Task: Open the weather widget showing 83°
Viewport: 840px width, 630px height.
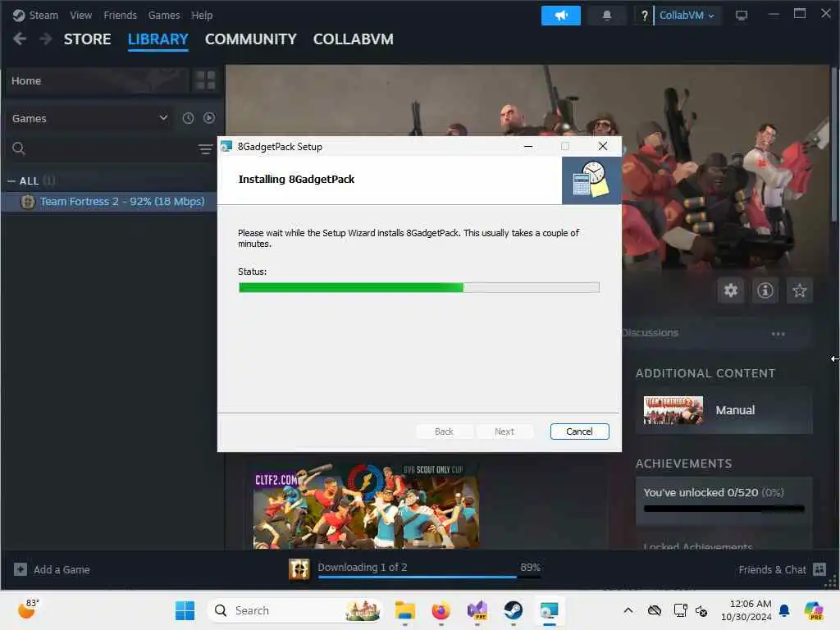Action: [27, 609]
